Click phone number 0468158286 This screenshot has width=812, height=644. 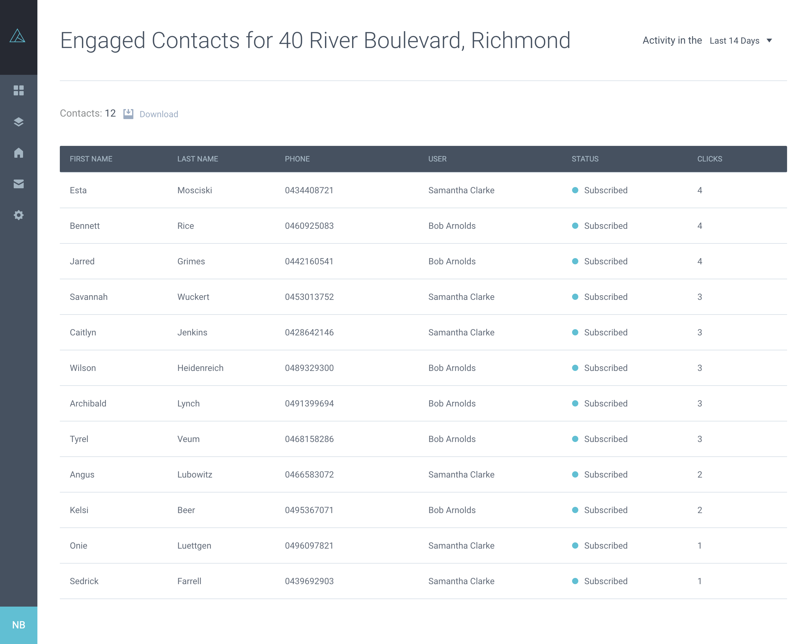point(309,439)
